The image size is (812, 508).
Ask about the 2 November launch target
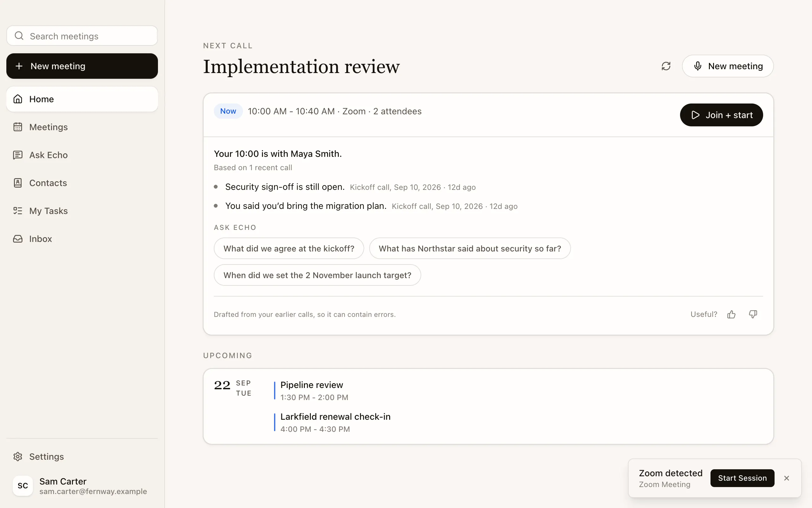tap(318, 275)
